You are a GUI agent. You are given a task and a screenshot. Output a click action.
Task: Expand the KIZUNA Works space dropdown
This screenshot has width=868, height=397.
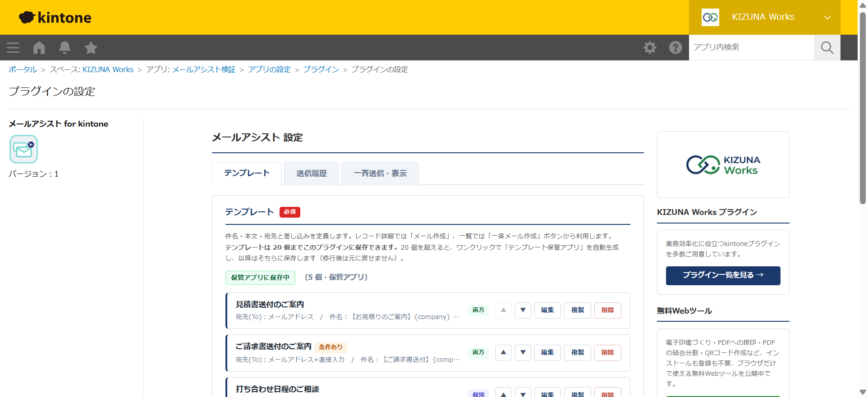click(827, 18)
